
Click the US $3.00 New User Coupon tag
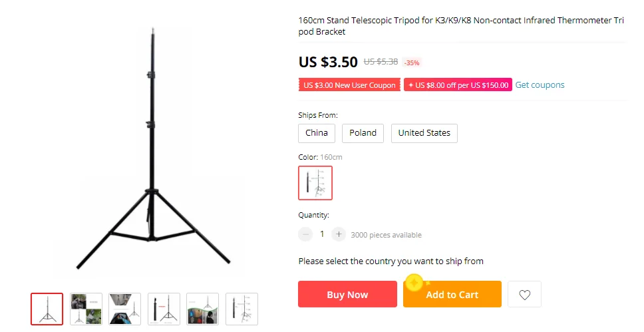pyautogui.click(x=349, y=85)
